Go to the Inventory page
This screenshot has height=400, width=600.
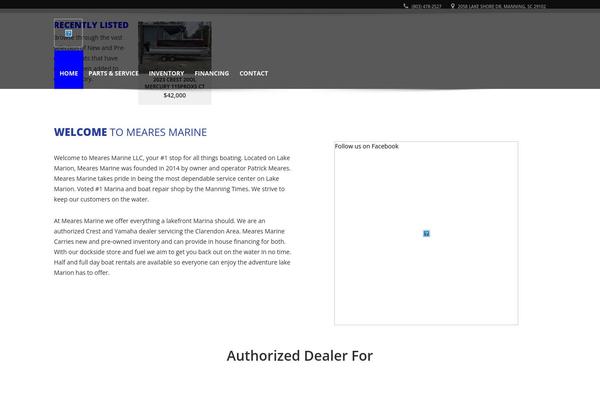(x=166, y=73)
